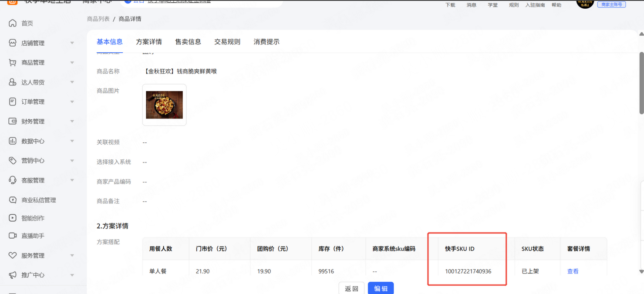644x294 pixels.
Task: Click the 商家主账号 badge
Action: pyautogui.click(x=611, y=4)
